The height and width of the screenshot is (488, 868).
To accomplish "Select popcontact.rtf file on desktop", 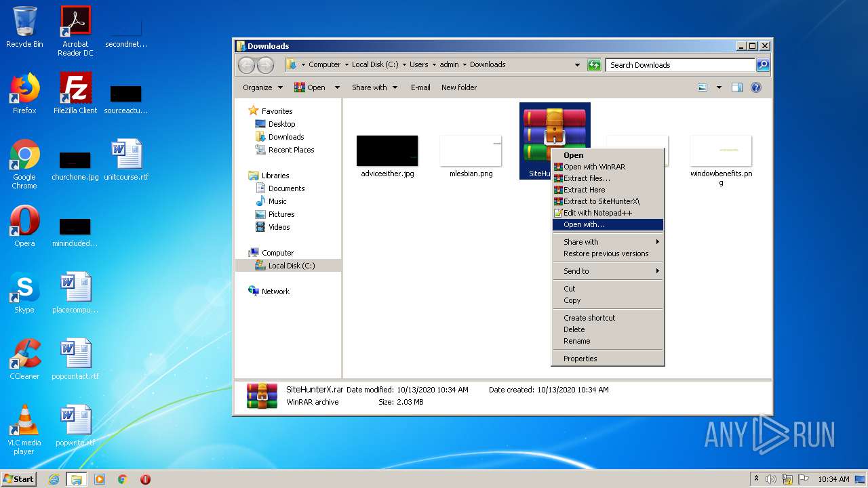I will click(x=75, y=359).
